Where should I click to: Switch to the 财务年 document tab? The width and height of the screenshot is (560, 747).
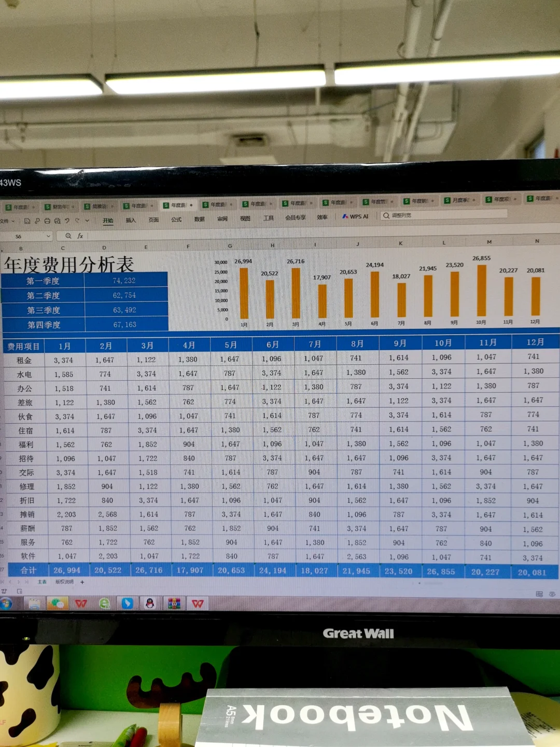click(x=59, y=206)
